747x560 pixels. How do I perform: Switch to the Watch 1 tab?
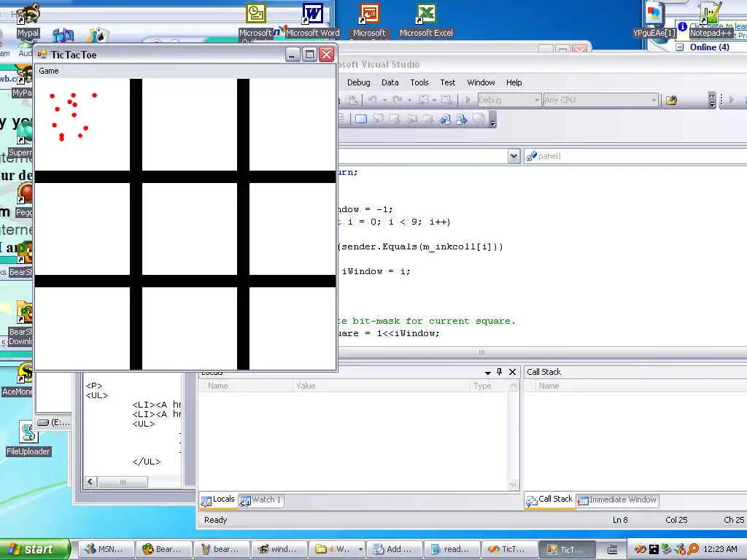click(261, 500)
